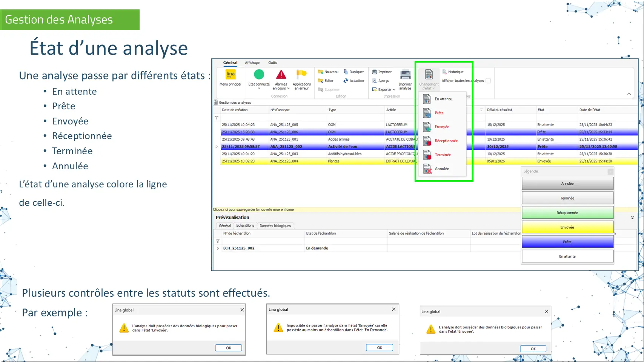644x362 pixels.
Task: Toggle the Afficher toutes les analyses checkbox
Action: [488, 81]
